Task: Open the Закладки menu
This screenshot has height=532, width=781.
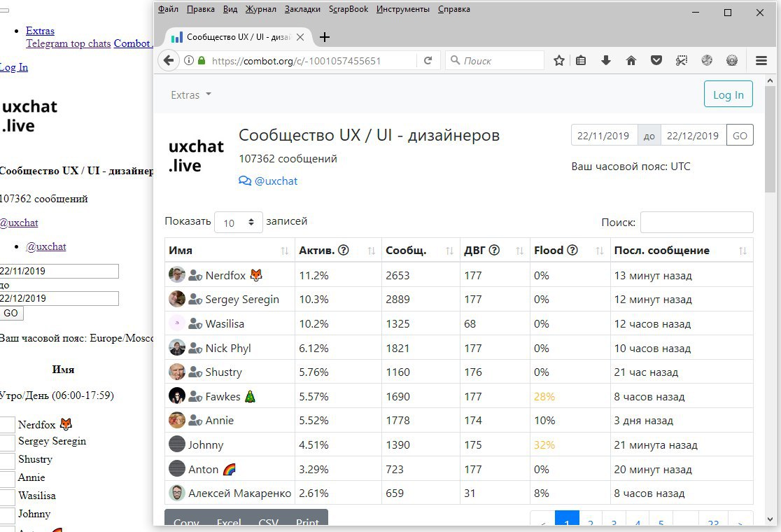Action: (x=302, y=9)
